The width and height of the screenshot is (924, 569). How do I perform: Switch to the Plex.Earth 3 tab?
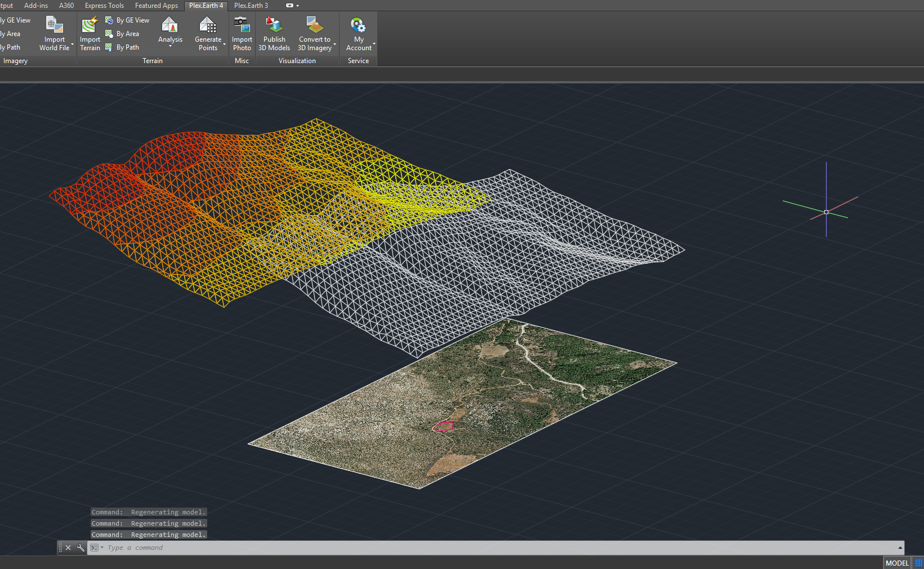pos(251,6)
